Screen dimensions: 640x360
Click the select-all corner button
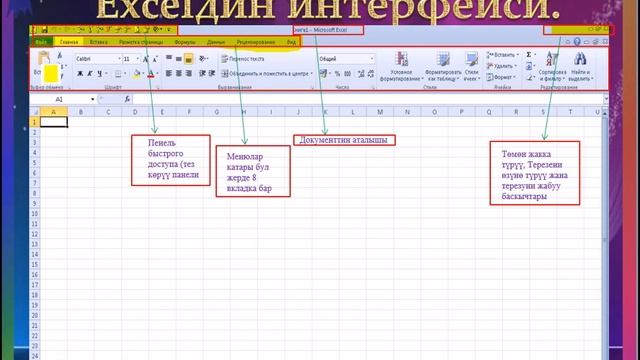pyautogui.click(x=35, y=112)
